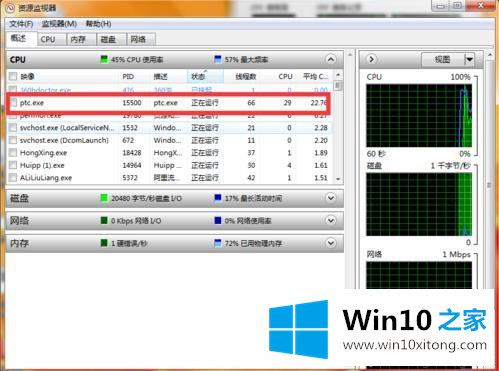Click the CPU usage graph
Viewport: 499px width, 371px height.
(x=419, y=116)
